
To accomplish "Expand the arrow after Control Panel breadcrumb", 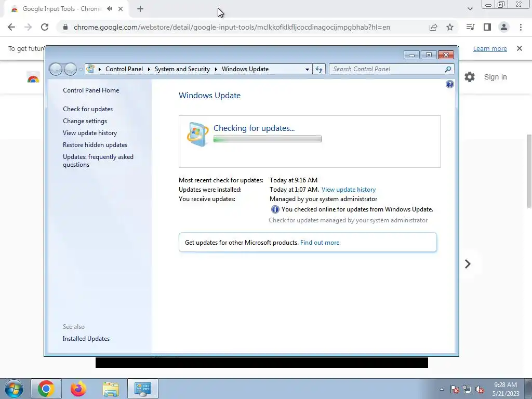I will [x=149, y=69].
